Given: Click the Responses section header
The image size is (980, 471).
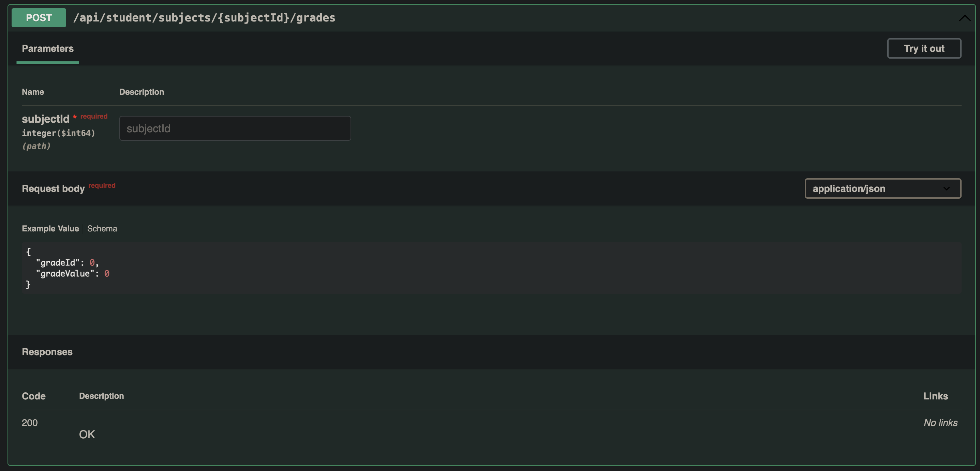Looking at the screenshot, I should (x=47, y=352).
